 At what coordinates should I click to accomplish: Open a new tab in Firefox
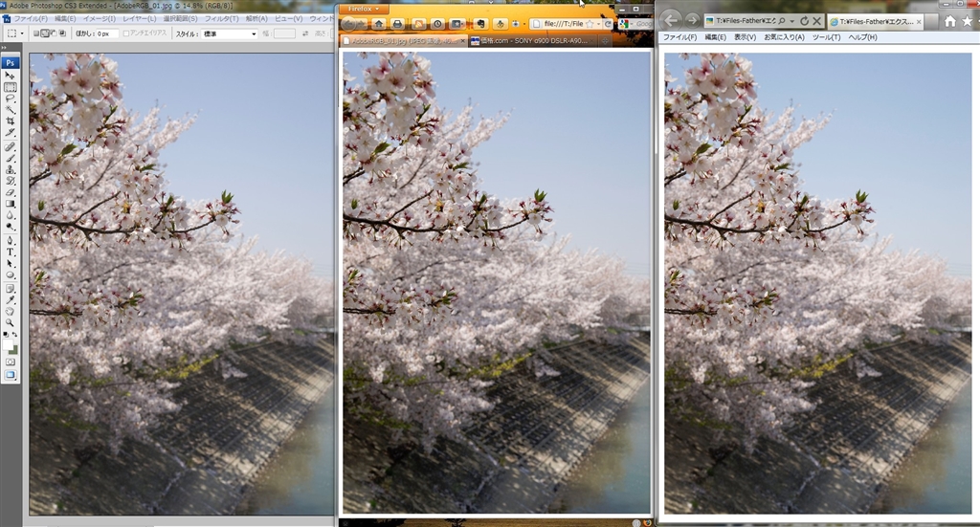click(605, 40)
